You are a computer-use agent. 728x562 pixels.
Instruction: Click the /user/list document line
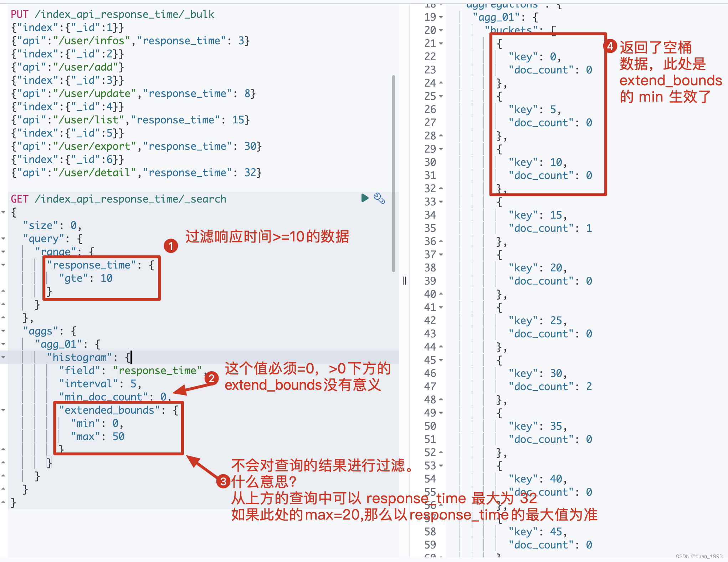[x=130, y=120]
